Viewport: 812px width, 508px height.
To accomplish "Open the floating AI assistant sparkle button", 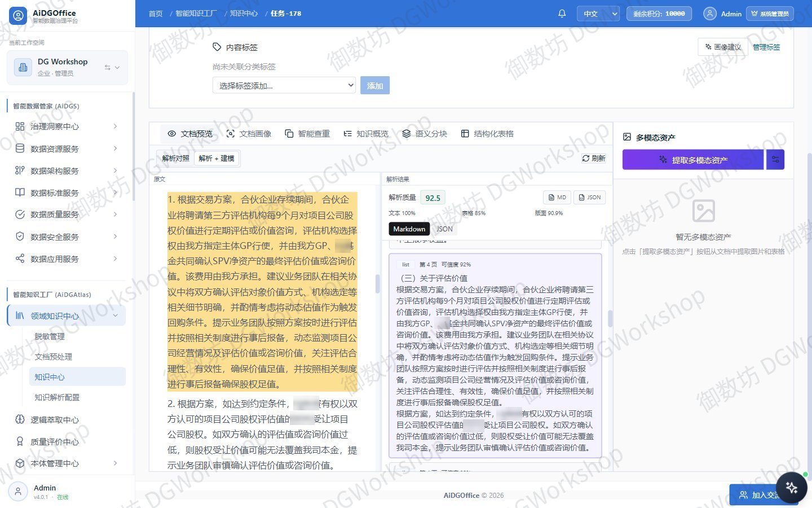I will tap(791, 488).
